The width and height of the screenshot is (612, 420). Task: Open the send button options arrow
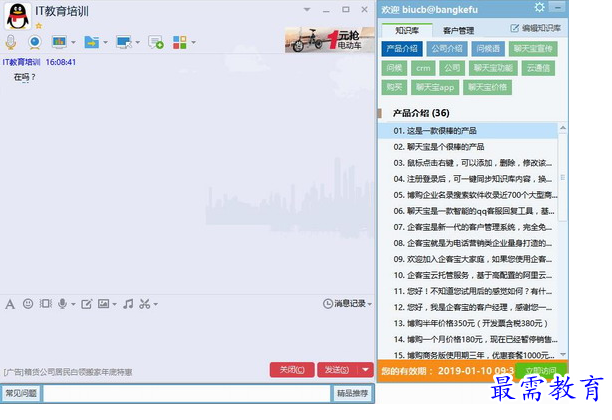click(x=365, y=369)
